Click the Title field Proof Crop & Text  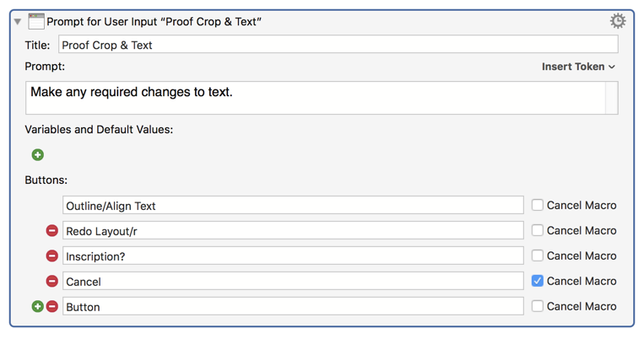338,45
